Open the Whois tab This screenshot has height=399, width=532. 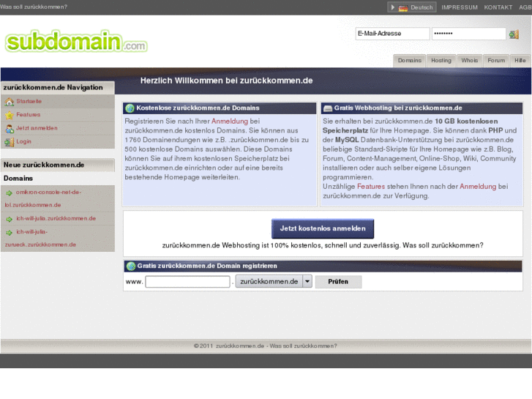tap(469, 61)
